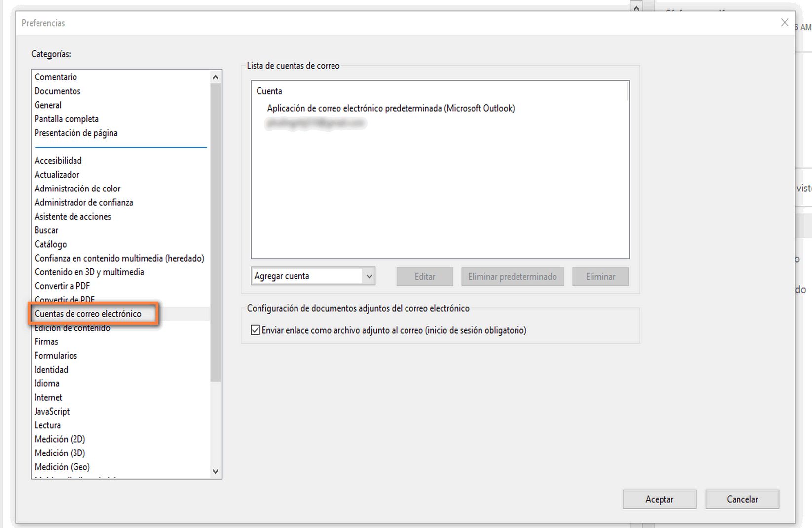Select Buscar category

[46, 230]
